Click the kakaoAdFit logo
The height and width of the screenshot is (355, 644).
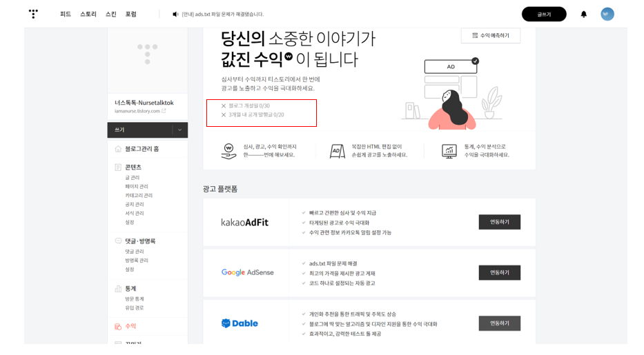coord(244,222)
